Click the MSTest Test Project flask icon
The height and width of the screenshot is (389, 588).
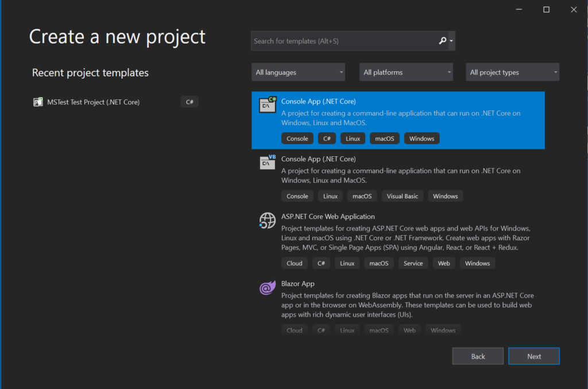38,102
